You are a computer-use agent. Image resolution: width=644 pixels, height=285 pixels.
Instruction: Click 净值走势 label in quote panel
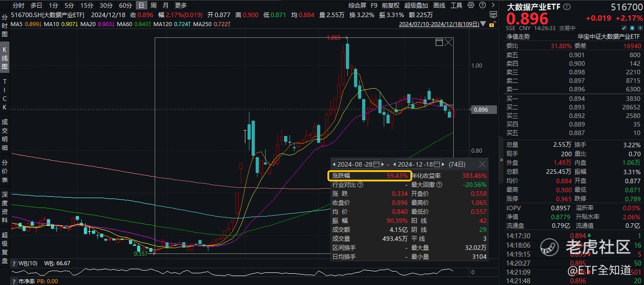[x=518, y=37]
